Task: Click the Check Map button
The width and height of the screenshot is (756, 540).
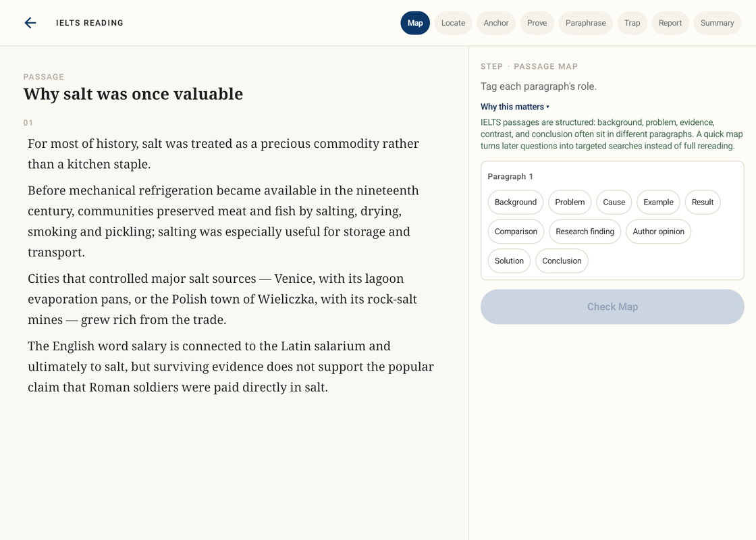Action: (612, 306)
